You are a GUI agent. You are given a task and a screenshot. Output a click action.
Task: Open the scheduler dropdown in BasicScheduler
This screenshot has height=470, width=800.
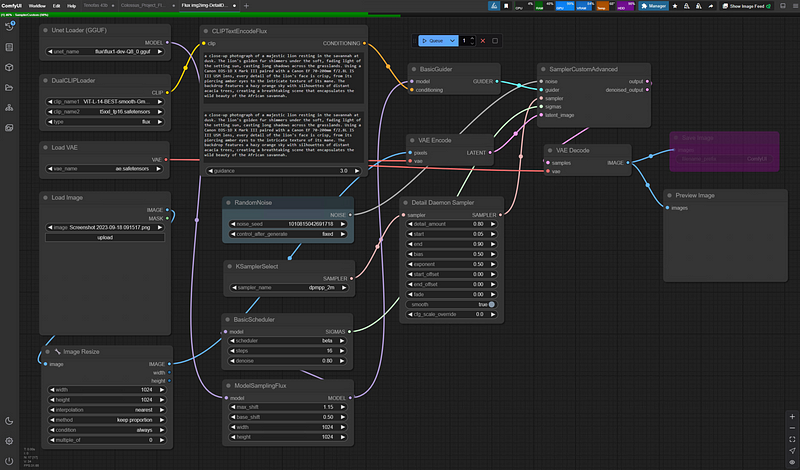[288, 341]
